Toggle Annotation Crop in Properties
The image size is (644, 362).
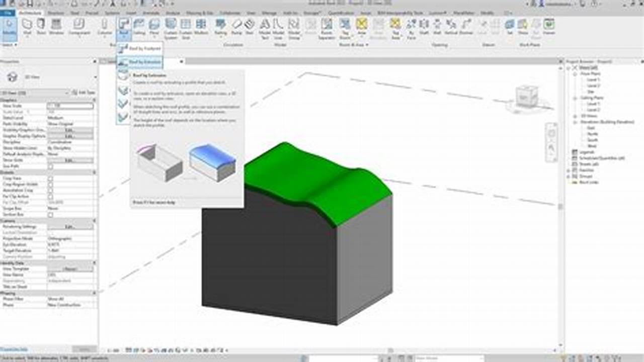pyautogui.click(x=49, y=190)
